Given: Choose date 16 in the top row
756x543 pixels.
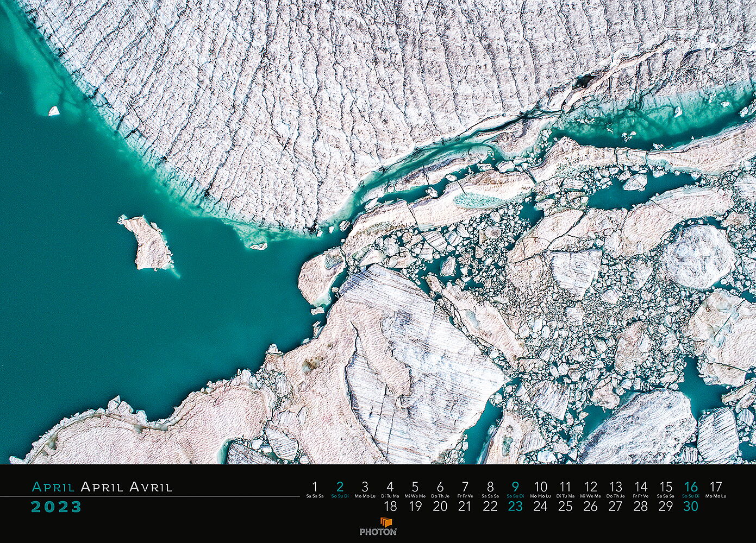Looking at the screenshot, I should click(x=690, y=487).
